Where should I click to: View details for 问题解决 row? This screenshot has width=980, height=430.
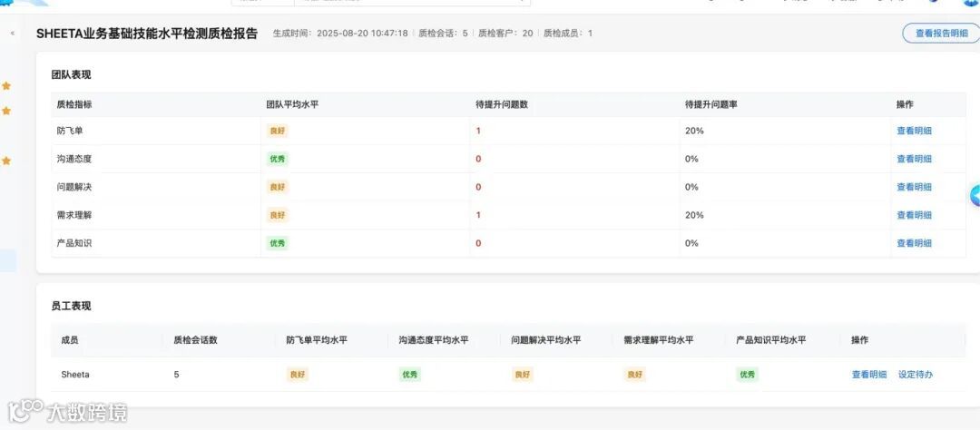pos(914,187)
